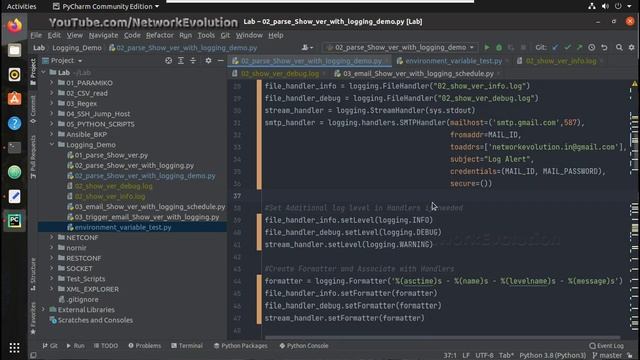
Task: Open the File menu
Action: pos(36,35)
